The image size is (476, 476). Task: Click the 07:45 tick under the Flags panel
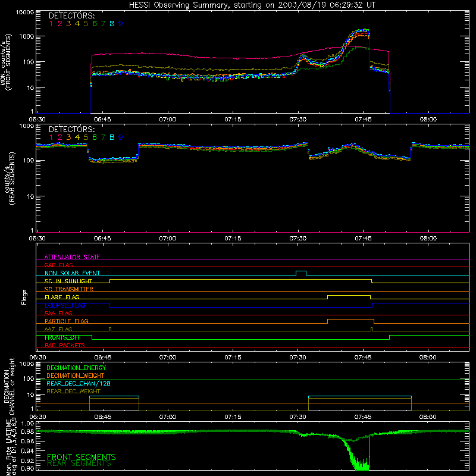[363, 358]
